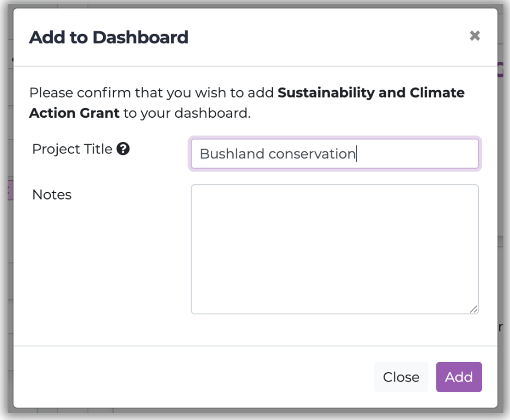510x420 pixels.
Task: Place cursor in the Bushland conservation field
Action: pos(334,153)
